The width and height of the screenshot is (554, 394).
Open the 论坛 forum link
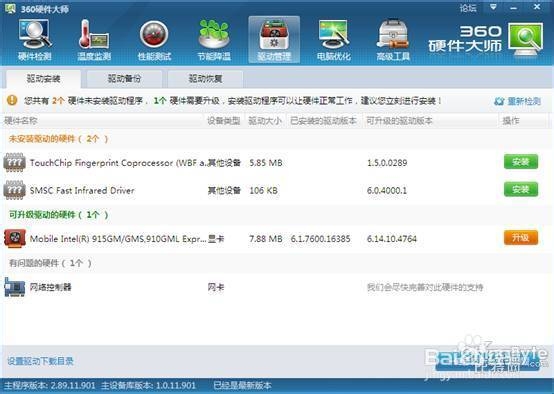tap(468, 8)
